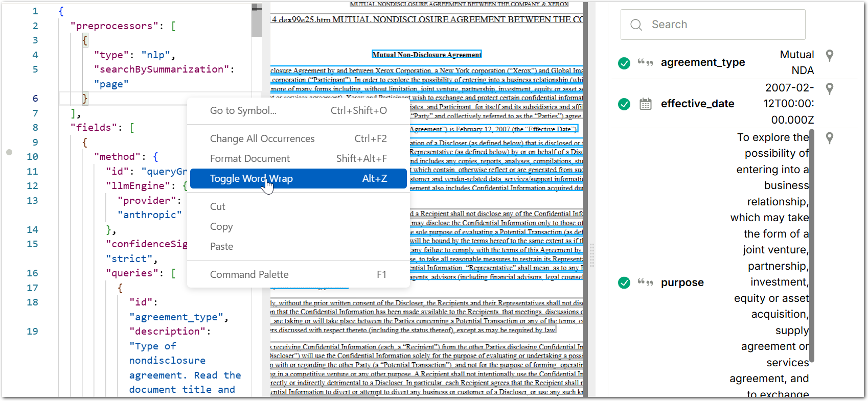The image size is (868, 401).
Task: Click the green check beside effective_date
Action: (x=624, y=104)
